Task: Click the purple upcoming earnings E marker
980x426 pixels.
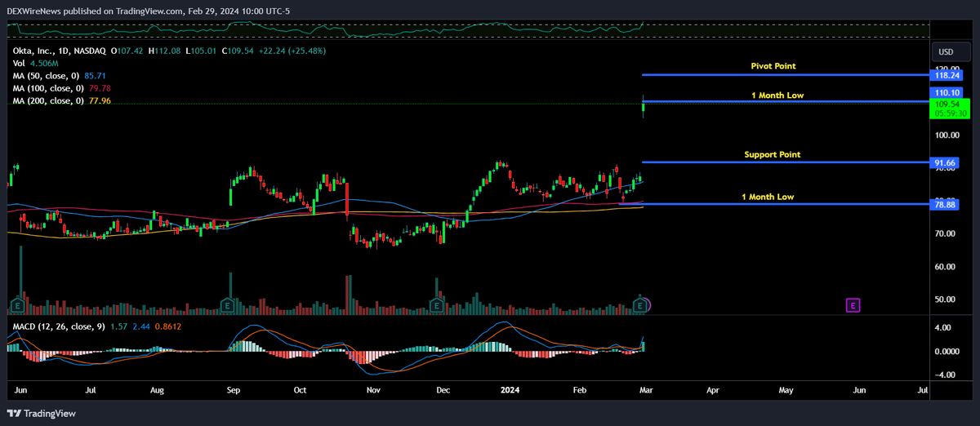Action: tap(853, 305)
